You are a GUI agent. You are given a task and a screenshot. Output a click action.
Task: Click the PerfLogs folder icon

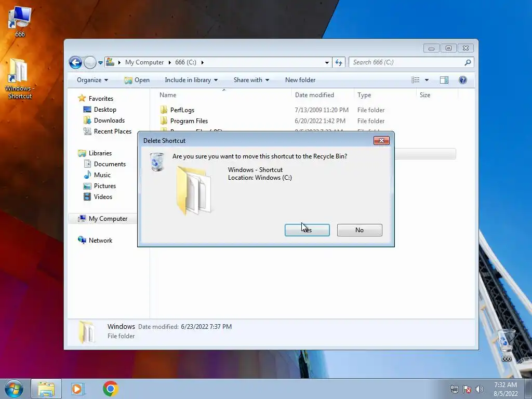[x=164, y=110]
